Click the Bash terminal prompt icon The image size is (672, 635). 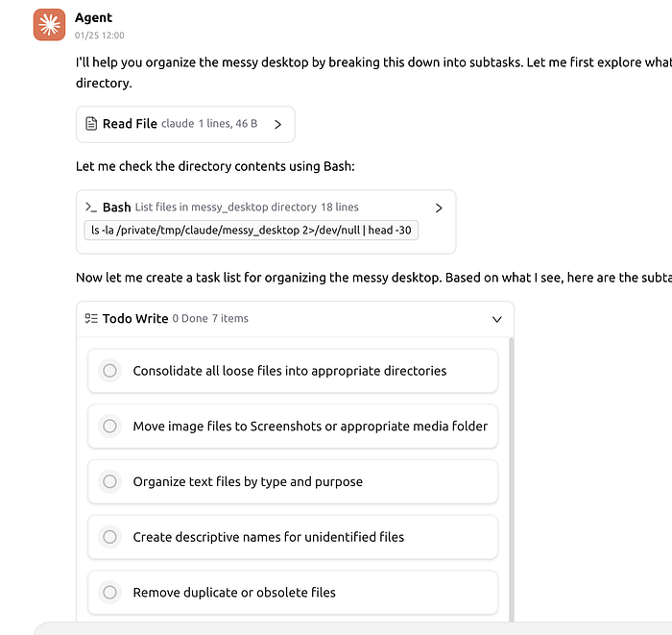(x=91, y=208)
